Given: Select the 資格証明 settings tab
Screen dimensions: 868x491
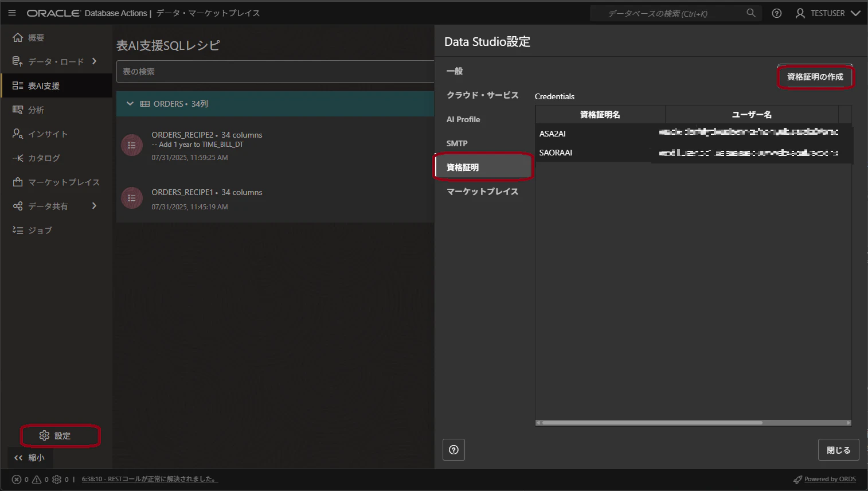Looking at the screenshot, I should [483, 167].
